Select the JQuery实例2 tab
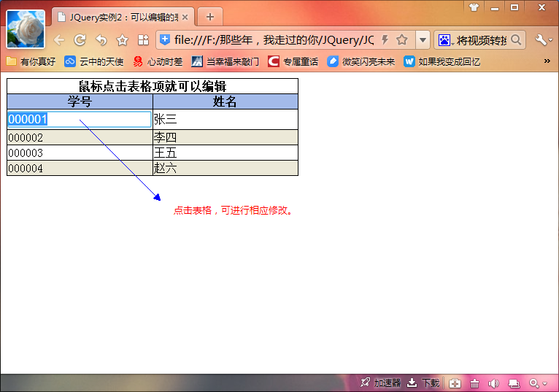The width and height of the screenshot is (559, 392). (x=123, y=17)
